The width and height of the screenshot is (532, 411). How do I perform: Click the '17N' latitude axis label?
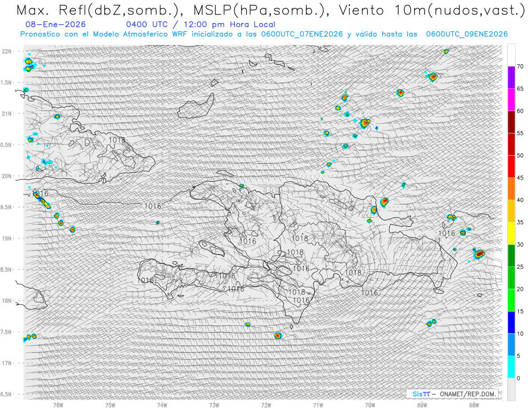tap(7, 363)
